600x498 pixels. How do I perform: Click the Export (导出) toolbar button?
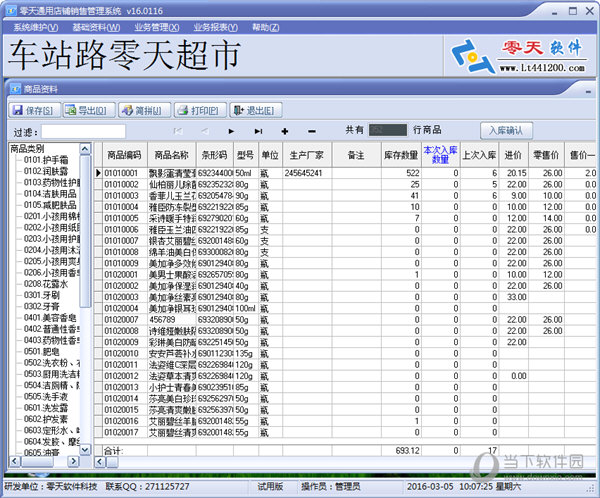[x=89, y=110]
